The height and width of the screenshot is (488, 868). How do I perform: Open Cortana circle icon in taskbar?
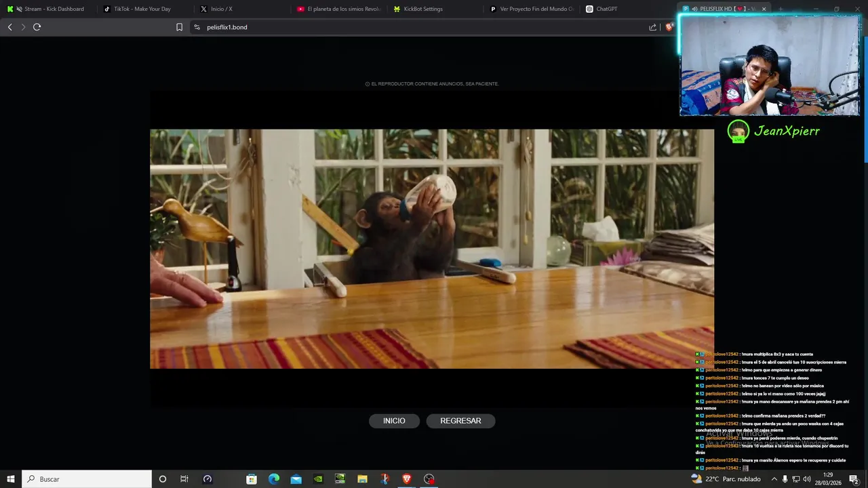(162, 479)
